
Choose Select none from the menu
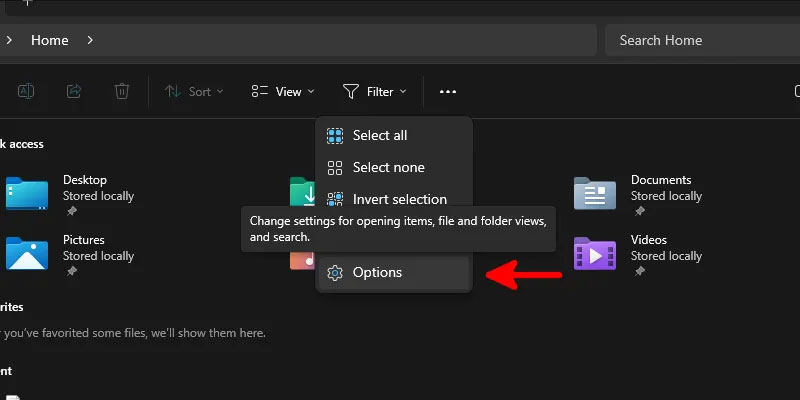(x=393, y=167)
